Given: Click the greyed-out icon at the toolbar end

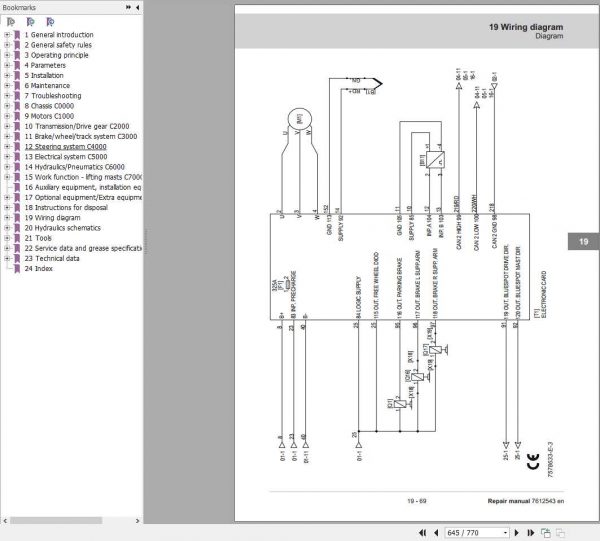Looking at the screenshot, I should 560,533.
